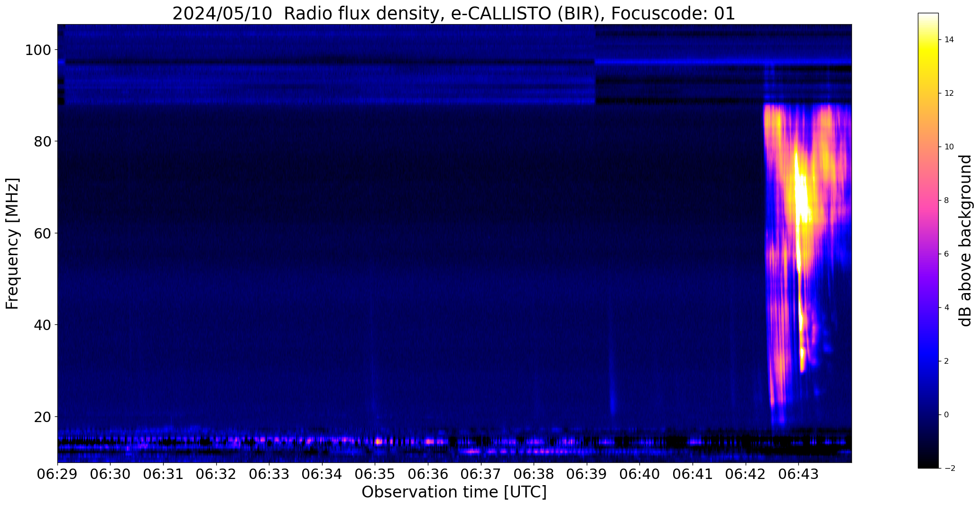Click the 06:34 time tick label
The width and height of the screenshot is (980, 506).
(323, 474)
